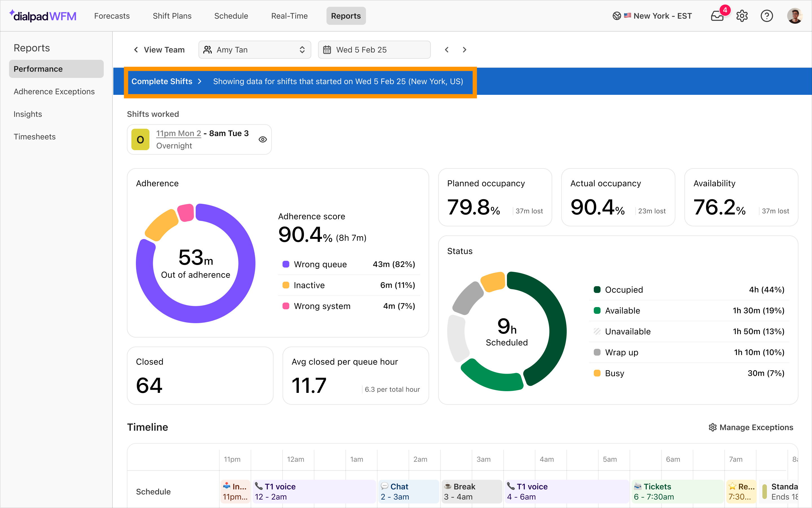Image resolution: width=812 pixels, height=508 pixels.
Task: Click the orange Busy legend swatch
Action: point(597,373)
